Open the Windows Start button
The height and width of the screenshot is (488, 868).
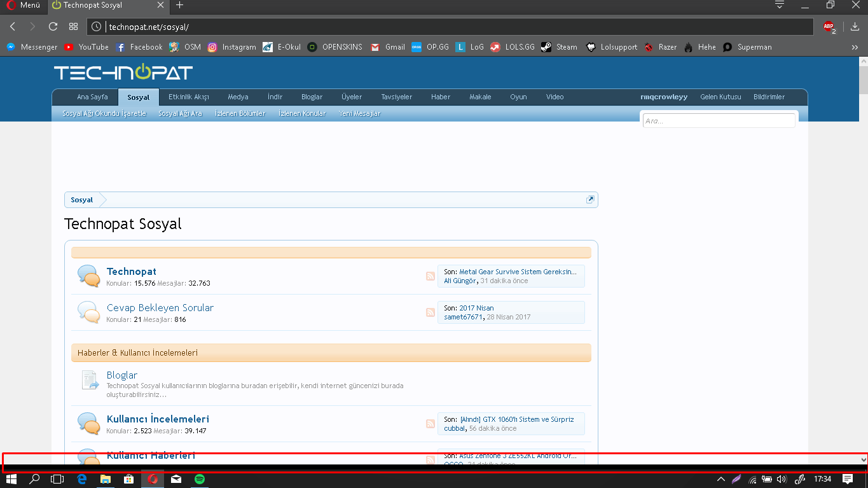[11, 479]
